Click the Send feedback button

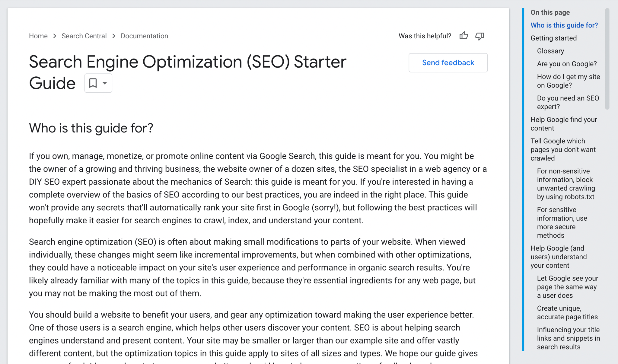[448, 63]
